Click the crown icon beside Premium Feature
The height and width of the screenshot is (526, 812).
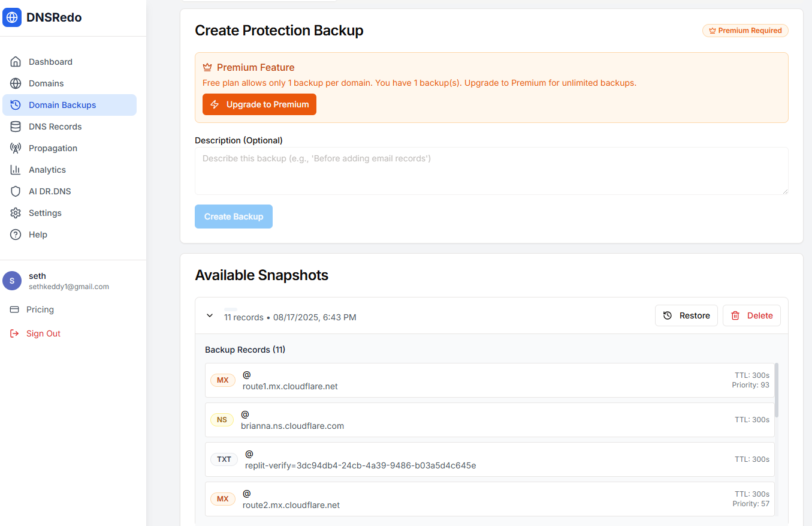(x=207, y=67)
